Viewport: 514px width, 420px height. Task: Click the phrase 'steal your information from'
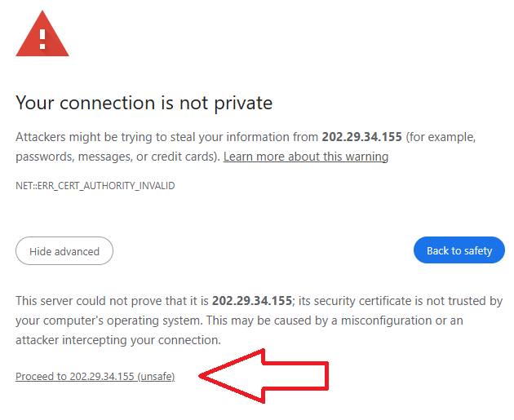click(245, 137)
